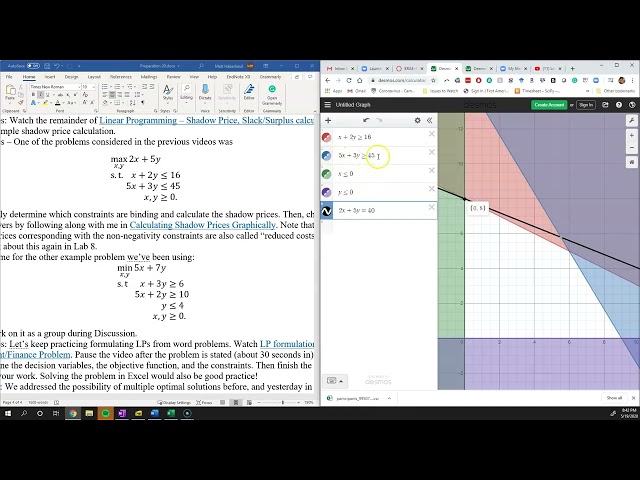Open a new Chrome tab
The width and height of the screenshot is (640, 480).
coord(572,69)
